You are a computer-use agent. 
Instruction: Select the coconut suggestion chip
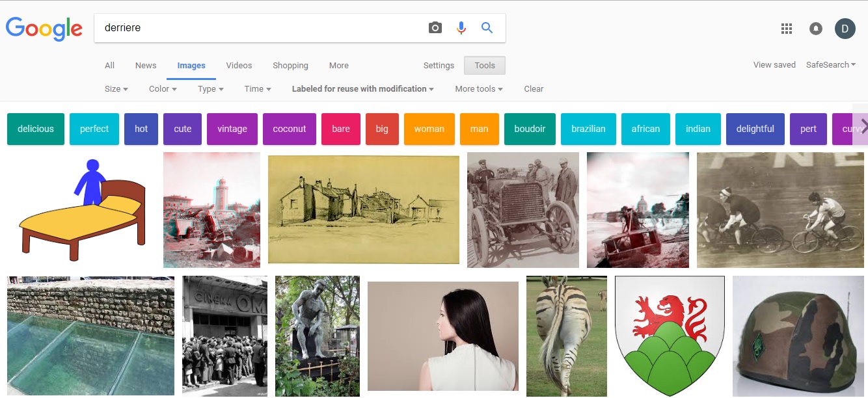pyautogui.click(x=290, y=129)
